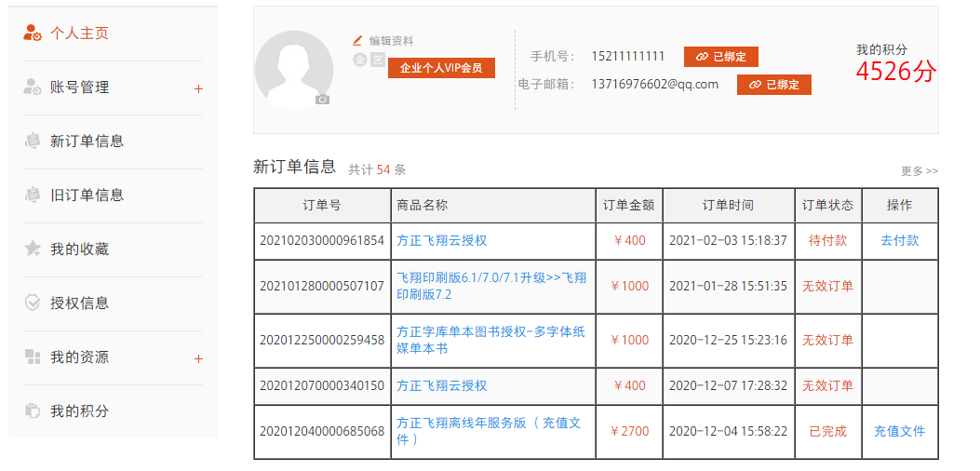Click the 账号管理 user icon
This screenshot has height=471, width=980.
click(33, 87)
